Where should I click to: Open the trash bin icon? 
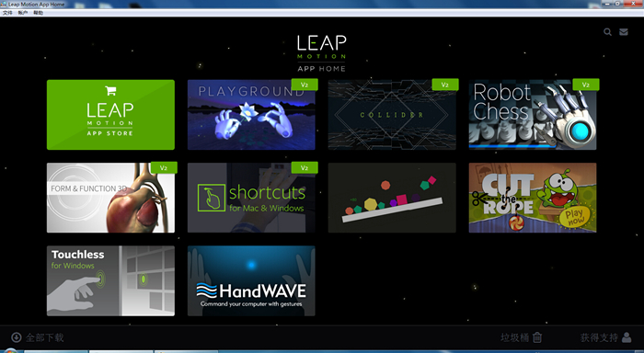[x=537, y=337]
